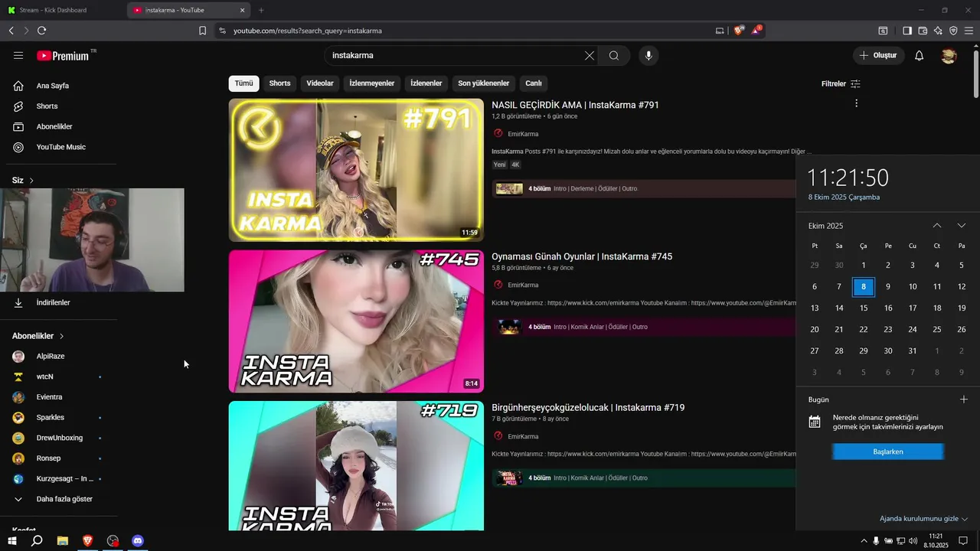
Task: Select the İzlenenler filter chip
Action: 426,83
